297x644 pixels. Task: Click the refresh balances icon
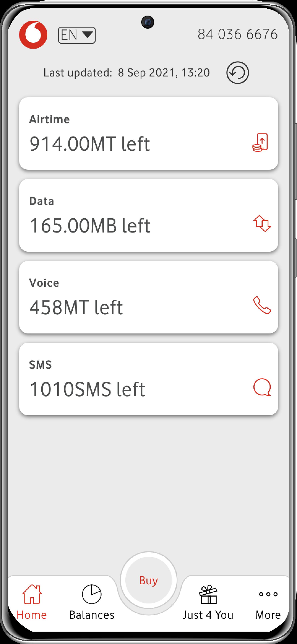click(x=238, y=72)
